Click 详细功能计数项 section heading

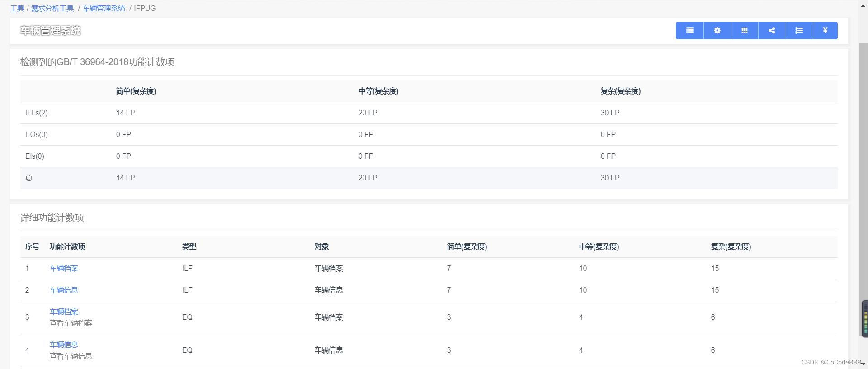(52, 218)
